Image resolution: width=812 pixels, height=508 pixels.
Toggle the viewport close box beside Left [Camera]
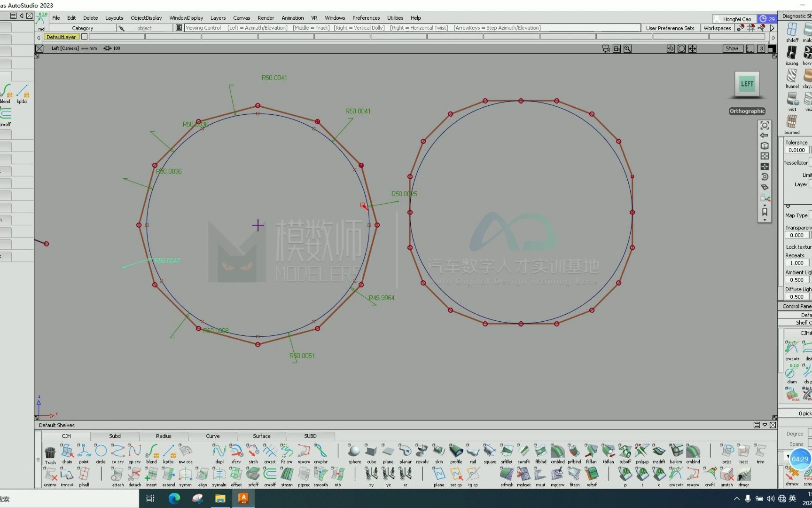[x=39, y=48]
